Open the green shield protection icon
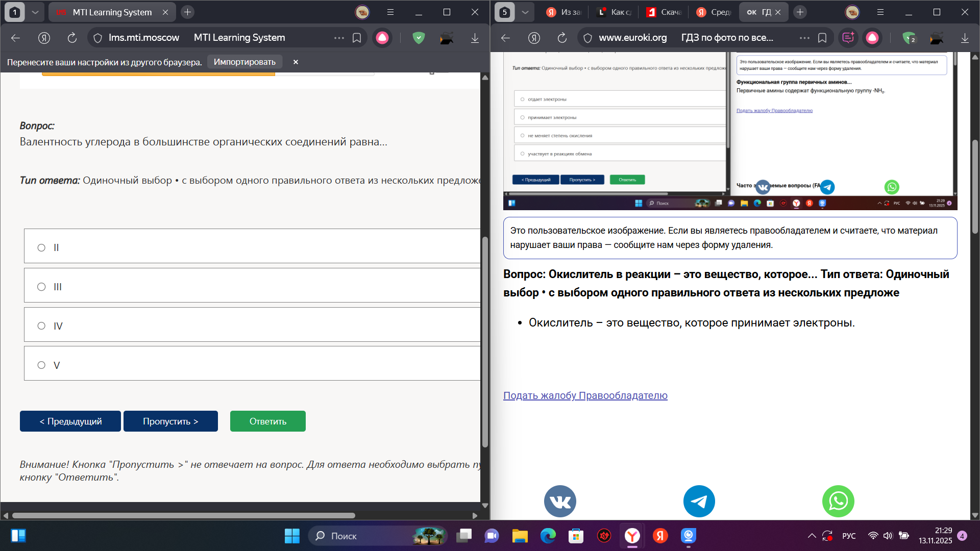The width and height of the screenshot is (980, 551). pyautogui.click(x=419, y=37)
